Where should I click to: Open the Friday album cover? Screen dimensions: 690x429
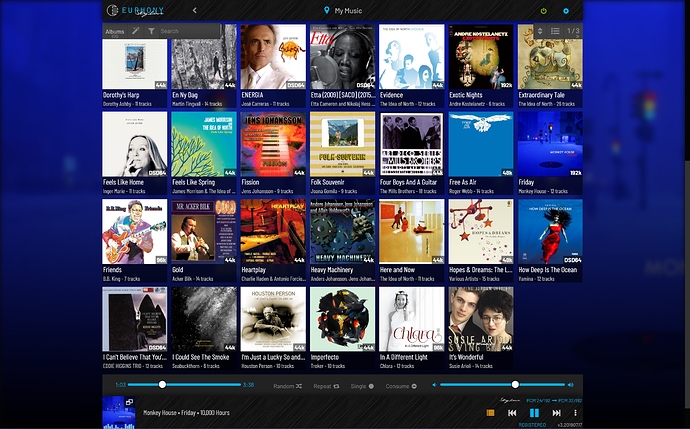[x=550, y=144]
